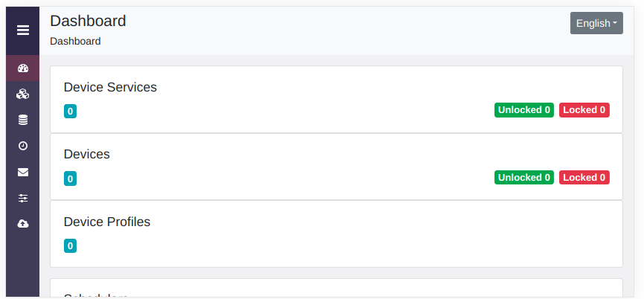Click the Dashboard breadcrumb text
The image size is (644, 299).
tap(75, 41)
